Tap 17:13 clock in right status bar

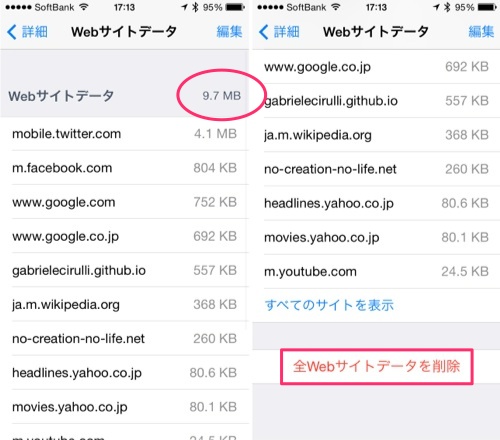tap(376, 7)
